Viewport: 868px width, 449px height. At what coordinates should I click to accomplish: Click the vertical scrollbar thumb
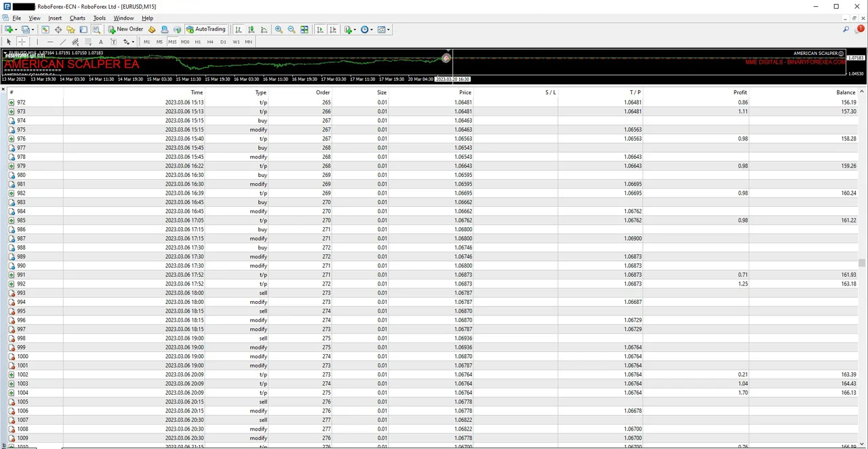(862, 263)
